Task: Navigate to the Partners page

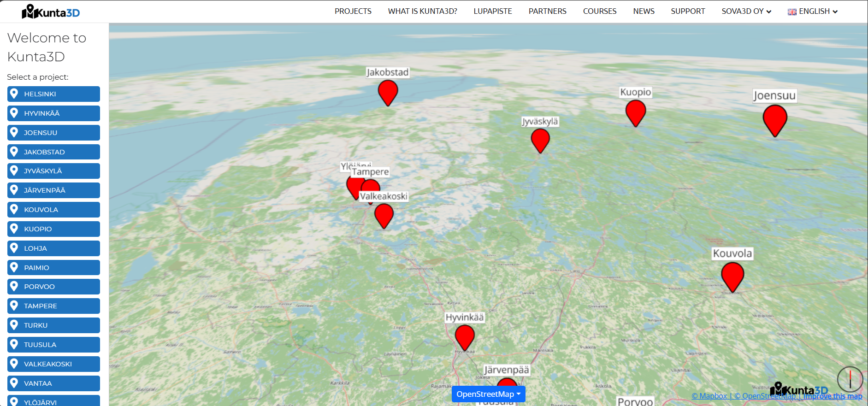Action: coord(548,12)
